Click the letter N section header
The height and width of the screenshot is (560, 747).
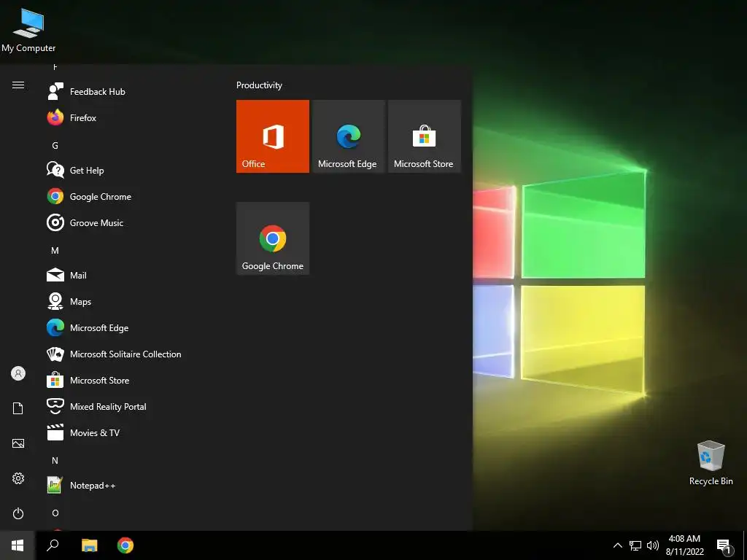tap(55, 461)
